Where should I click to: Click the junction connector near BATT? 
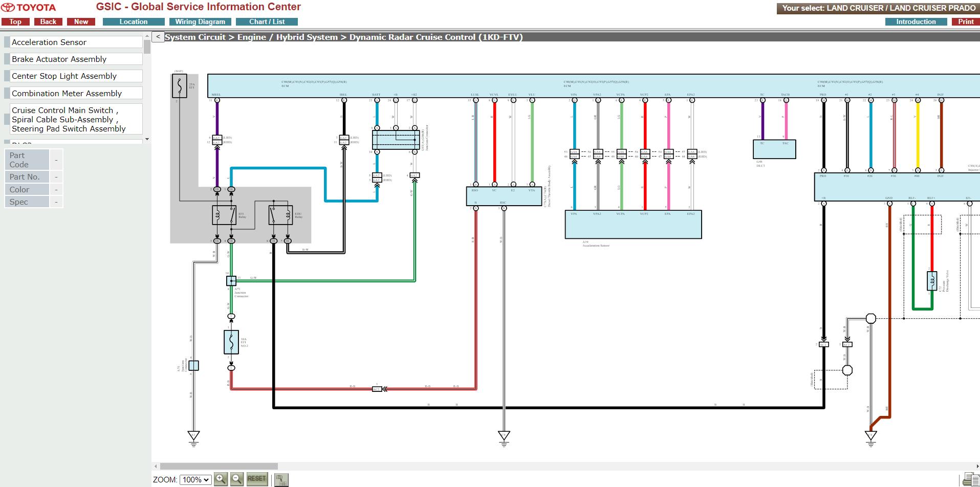click(396, 140)
